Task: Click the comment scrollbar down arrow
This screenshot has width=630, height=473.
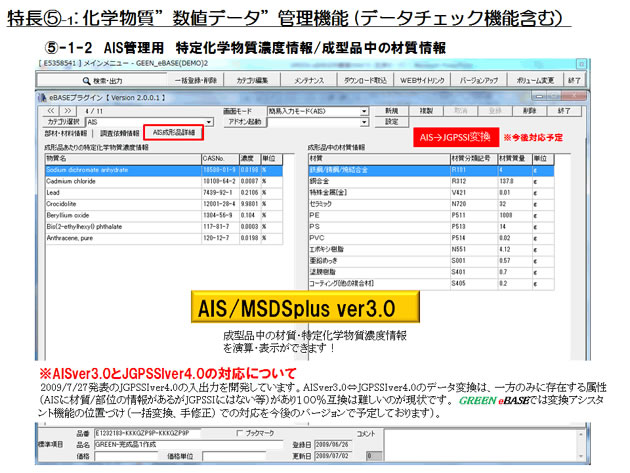Action: 581,457
